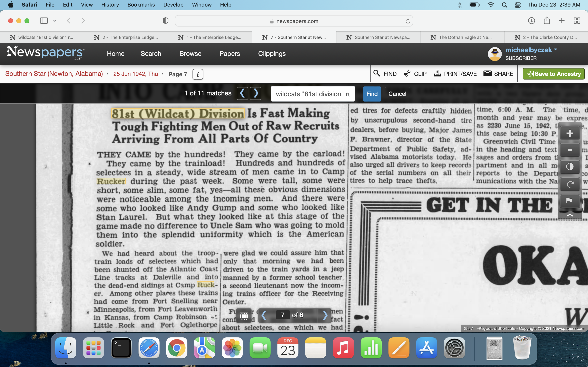
Task: Click the Southern Star (Newton, Alabama) link
Action: (x=54, y=74)
